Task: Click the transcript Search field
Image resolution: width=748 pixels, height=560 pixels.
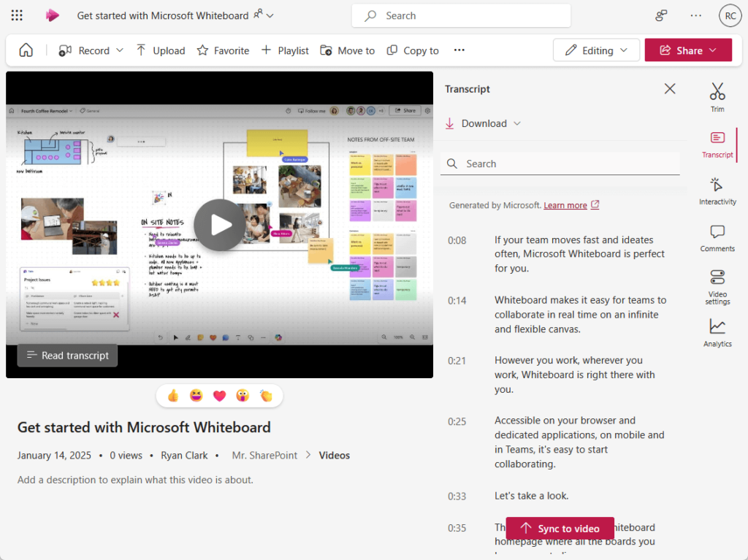Action: (x=560, y=164)
